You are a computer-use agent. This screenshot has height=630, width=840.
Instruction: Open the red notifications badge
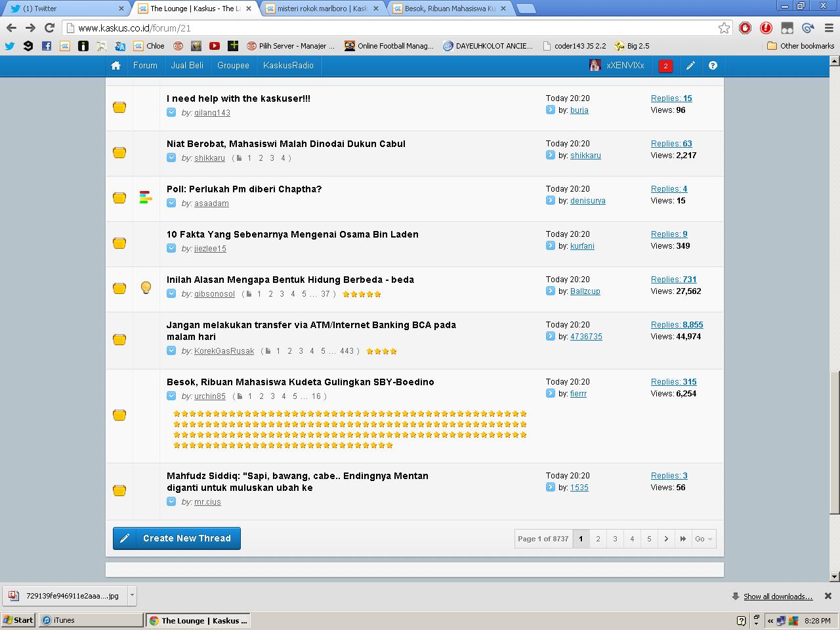pyautogui.click(x=665, y=66)
